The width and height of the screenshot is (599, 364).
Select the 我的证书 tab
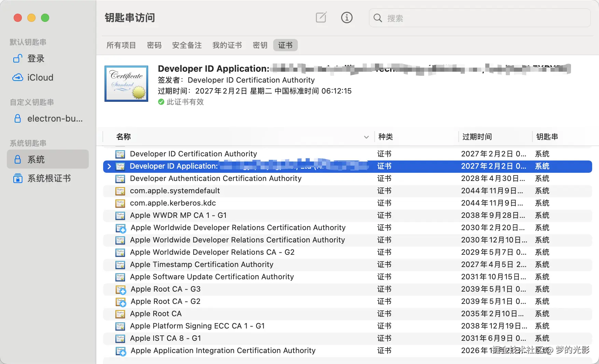coord(227,45)
